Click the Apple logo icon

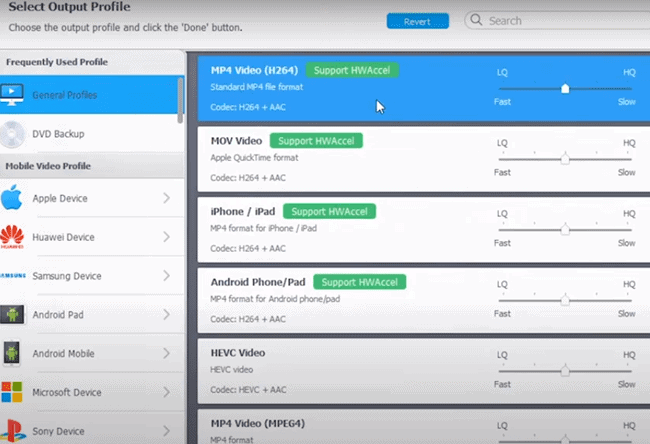point(12,197)
